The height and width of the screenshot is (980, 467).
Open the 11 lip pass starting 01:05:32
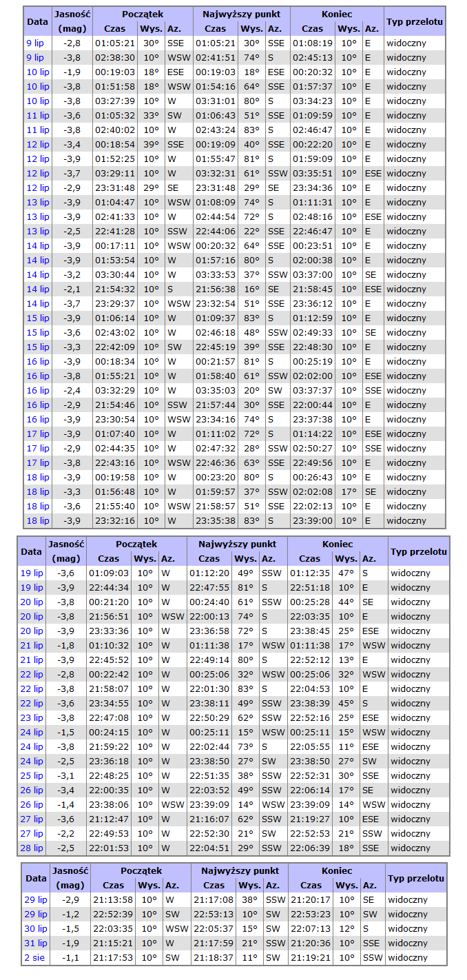[x=38, y=115]
